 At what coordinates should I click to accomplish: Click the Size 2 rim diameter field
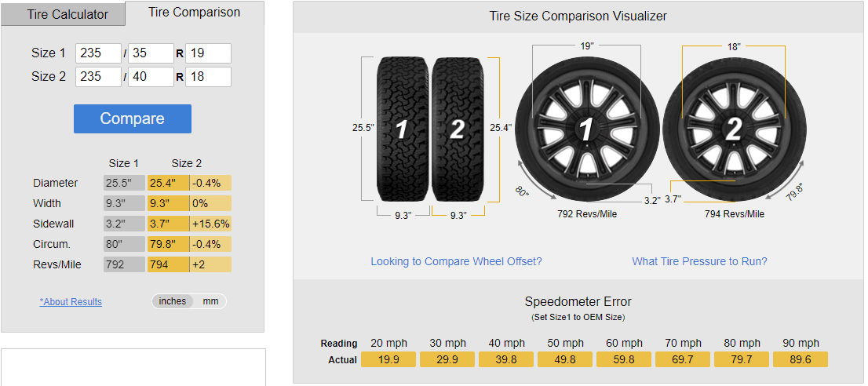[208, 77]
